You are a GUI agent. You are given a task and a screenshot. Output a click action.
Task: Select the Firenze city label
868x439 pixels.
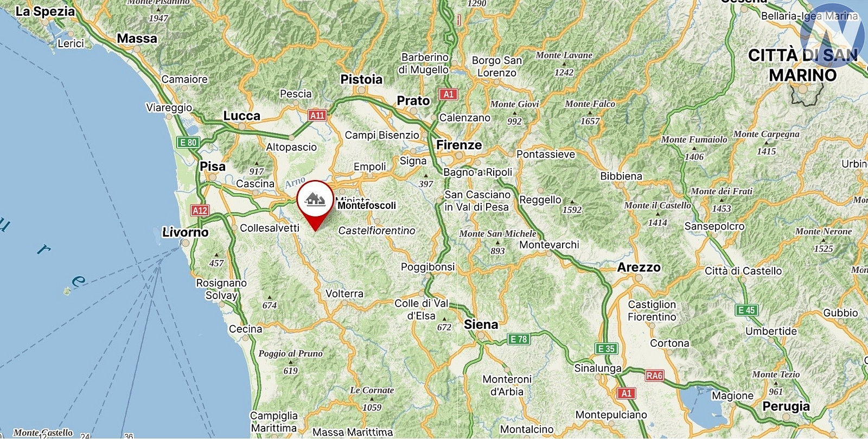(459, 145)
